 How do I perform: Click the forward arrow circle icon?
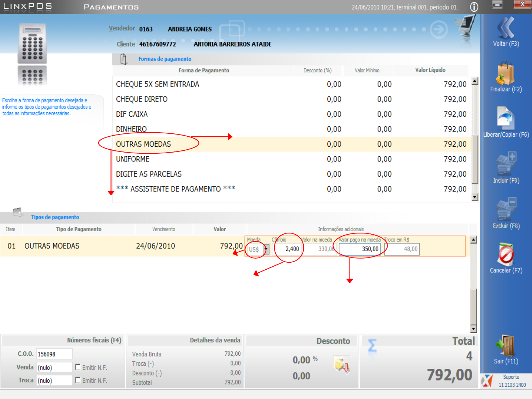click(x=439, y=30)
